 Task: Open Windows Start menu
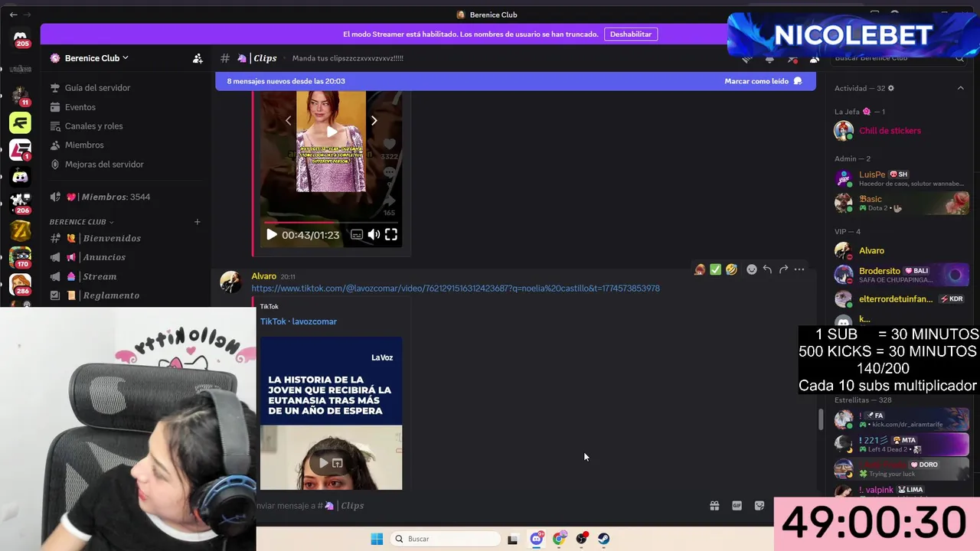pyautogui.click(x=377, y=539)
